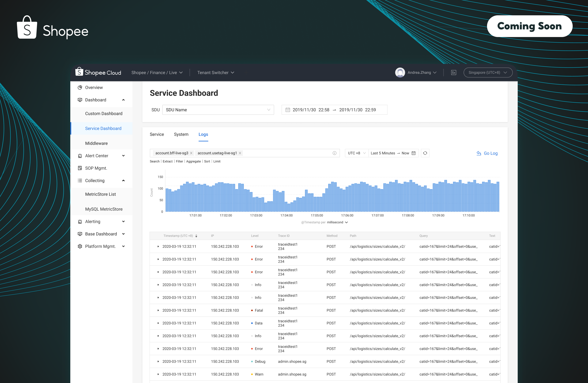This screenshot has width=588, height=383.
Task: Remove the account.usetag-live-sg1 tag
Action: pos(240,153)
